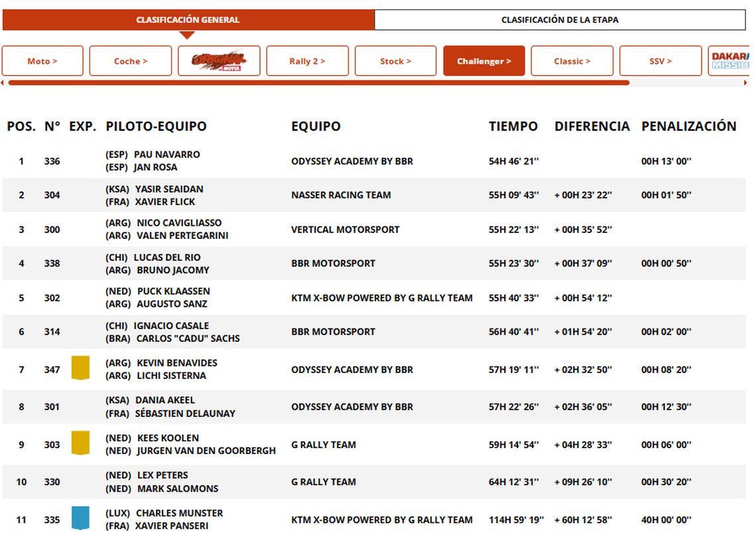Screen dimensions: 756x535
Task: Open the Dakar Mission category logo
Action: pyautogui.click(x=729, y=61)
